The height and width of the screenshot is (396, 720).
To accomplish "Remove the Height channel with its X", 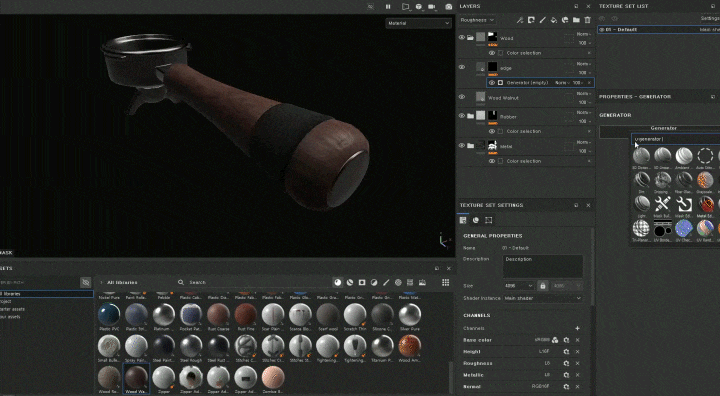I will [x=578, y=352].
